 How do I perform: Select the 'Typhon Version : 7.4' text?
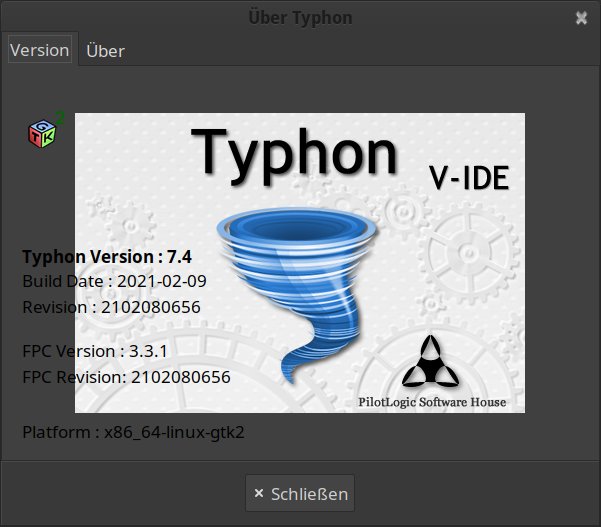pos(107,257)
